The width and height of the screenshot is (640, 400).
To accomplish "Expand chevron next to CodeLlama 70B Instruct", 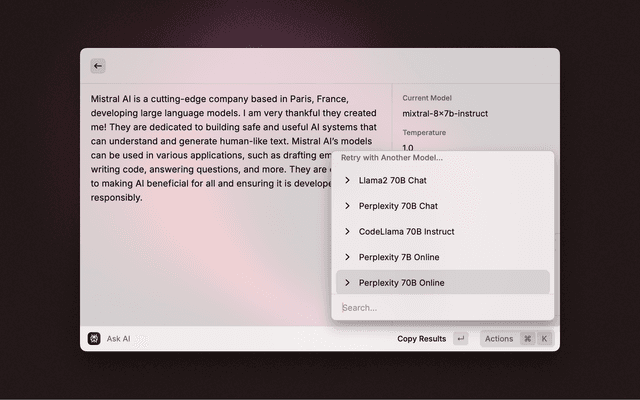I will [347, 231].
